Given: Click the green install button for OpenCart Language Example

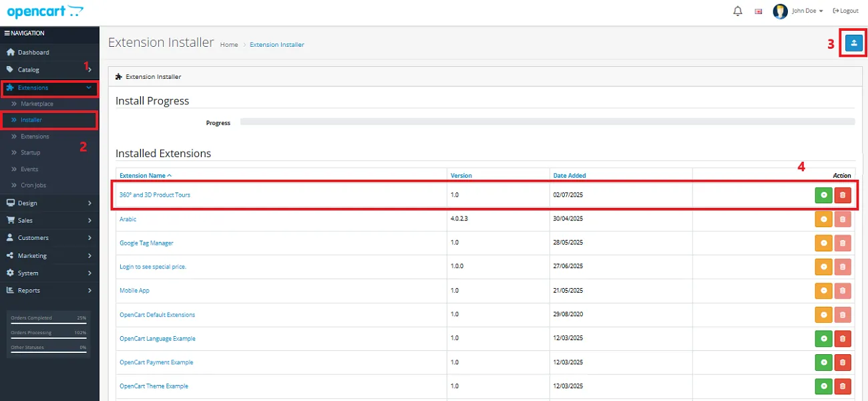Looking at the screenshot, I should click(x=823, y=338).
